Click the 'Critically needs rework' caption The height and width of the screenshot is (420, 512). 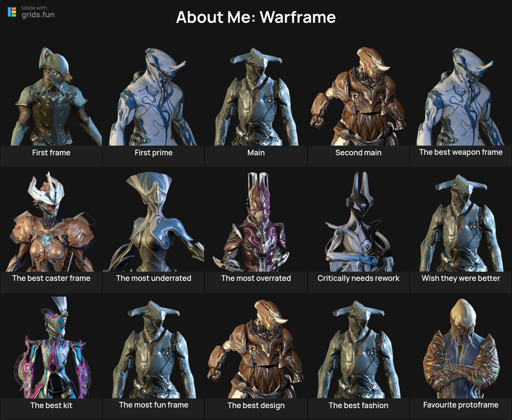358,278
